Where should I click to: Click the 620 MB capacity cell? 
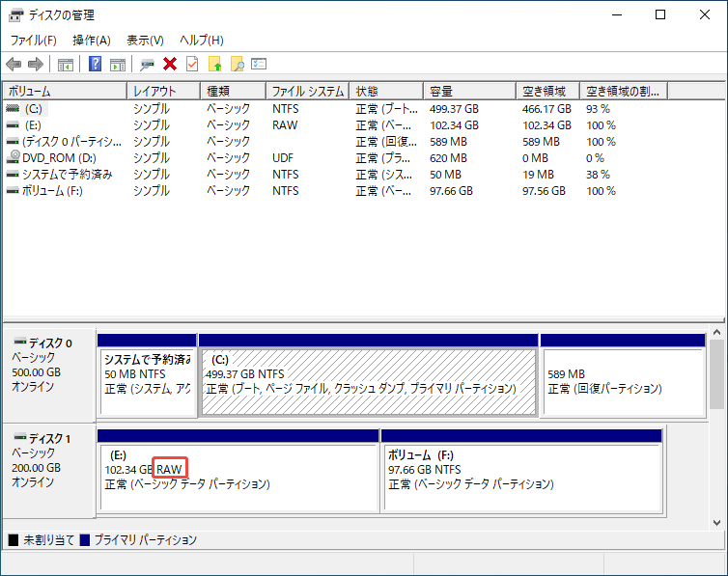(x=448, y=158)
